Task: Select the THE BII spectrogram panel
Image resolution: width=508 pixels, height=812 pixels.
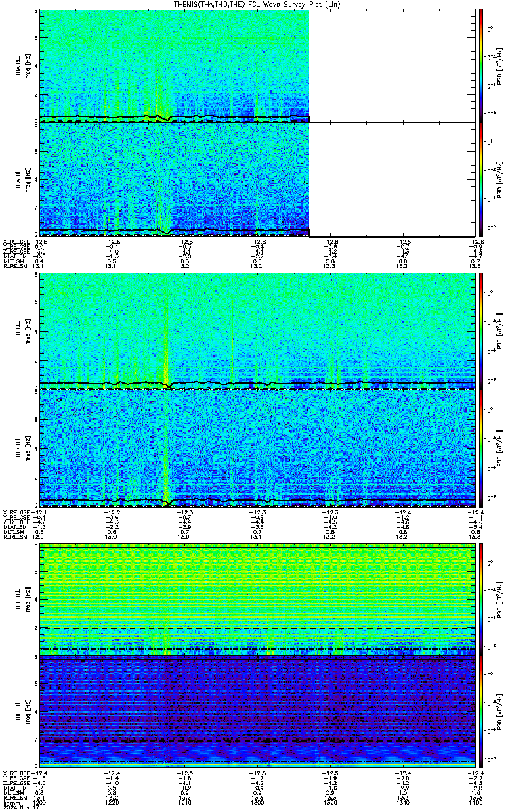Action: point(257,710)
